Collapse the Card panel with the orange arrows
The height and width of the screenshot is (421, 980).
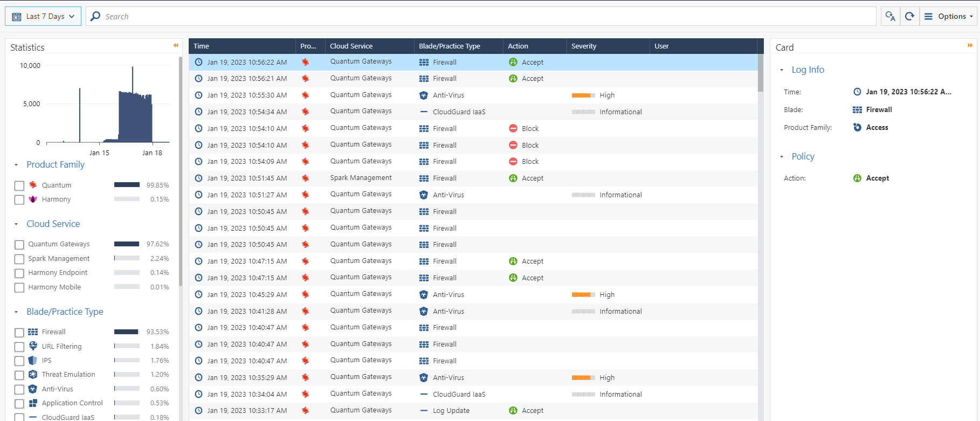(970, 46)
